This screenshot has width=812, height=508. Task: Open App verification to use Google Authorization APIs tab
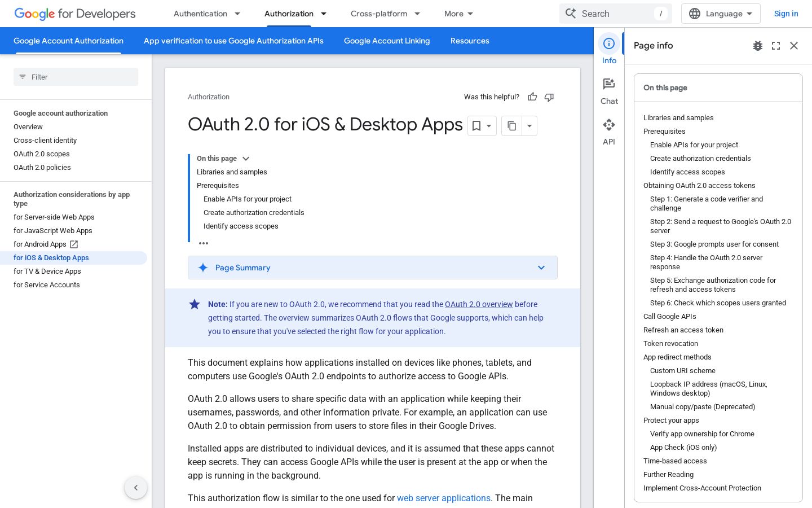click(233, 41)
